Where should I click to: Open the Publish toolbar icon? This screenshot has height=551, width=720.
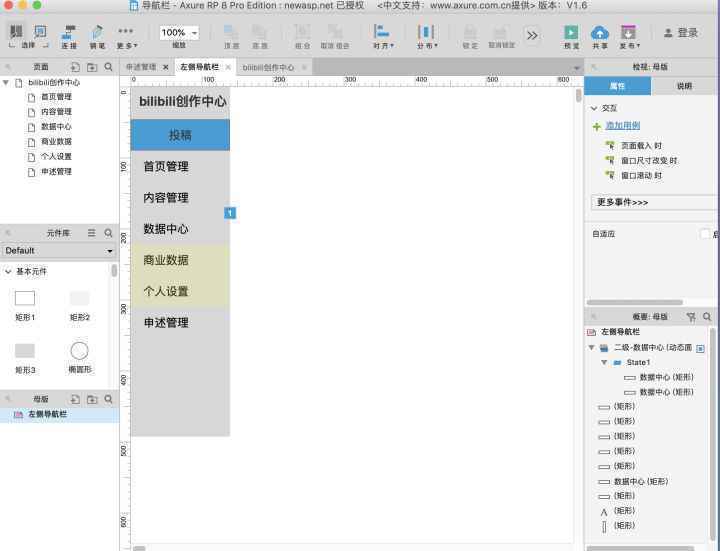pyautogui.click(x=628, y=33)
